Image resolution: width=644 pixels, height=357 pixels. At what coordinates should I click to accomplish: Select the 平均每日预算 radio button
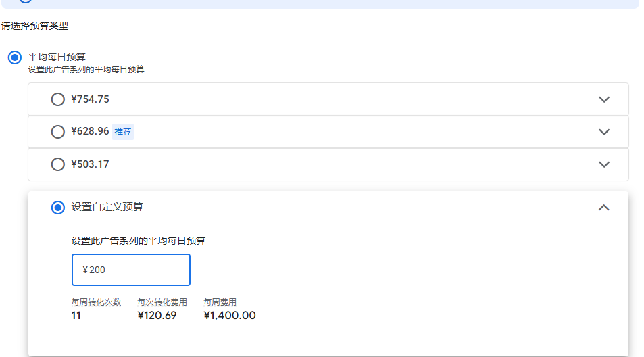14,57
